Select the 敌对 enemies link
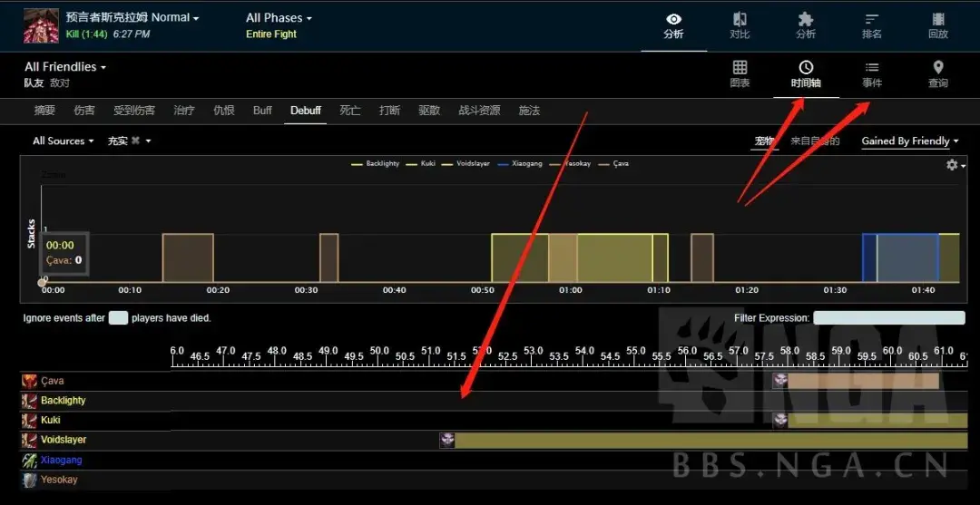Image resolution: width=980 pixels, height=505 pixels. (x=59, y=83)
